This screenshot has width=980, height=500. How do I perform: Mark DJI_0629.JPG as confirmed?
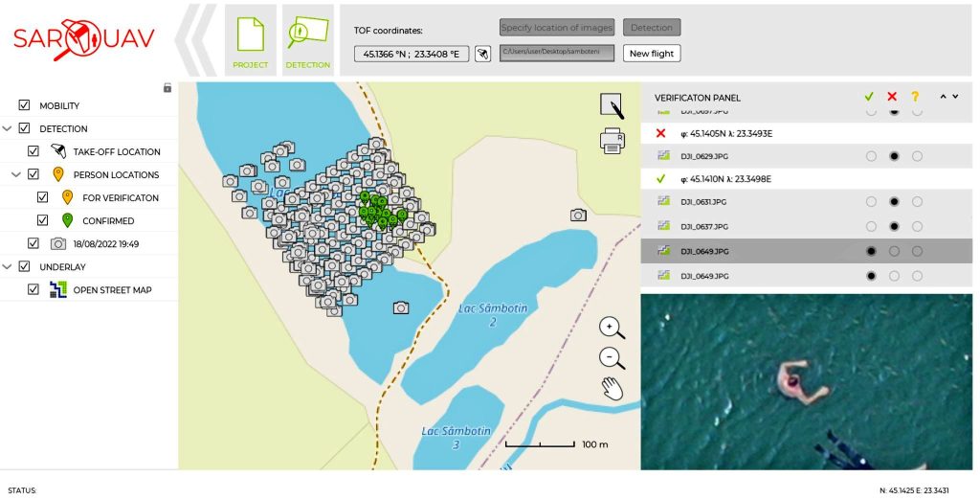point(870,155)
